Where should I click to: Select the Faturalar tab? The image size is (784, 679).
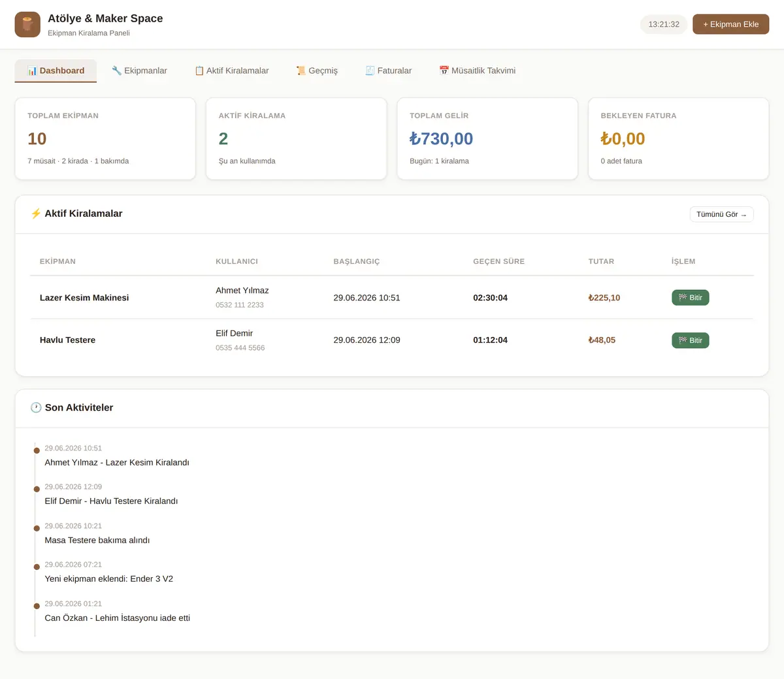[x=388, y=71]
